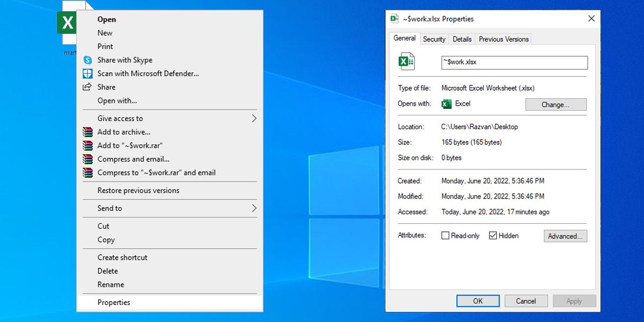Click the Skype icon beside Share with Skype
The width and height of the screenshot is (644, 322).
pyautogui.click(x=87, y=60)
